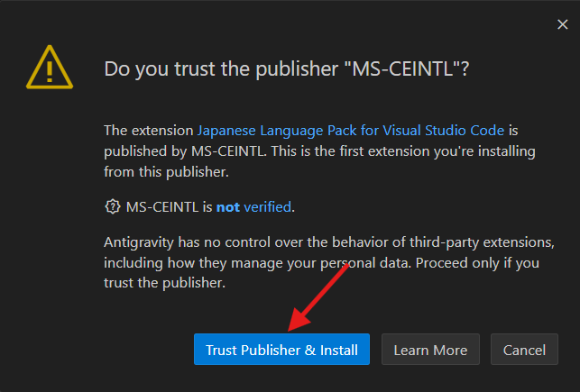Screen dimensions: 580x392
Task: Click the bold word "not" in the link
Action: (x=227, y=206)
